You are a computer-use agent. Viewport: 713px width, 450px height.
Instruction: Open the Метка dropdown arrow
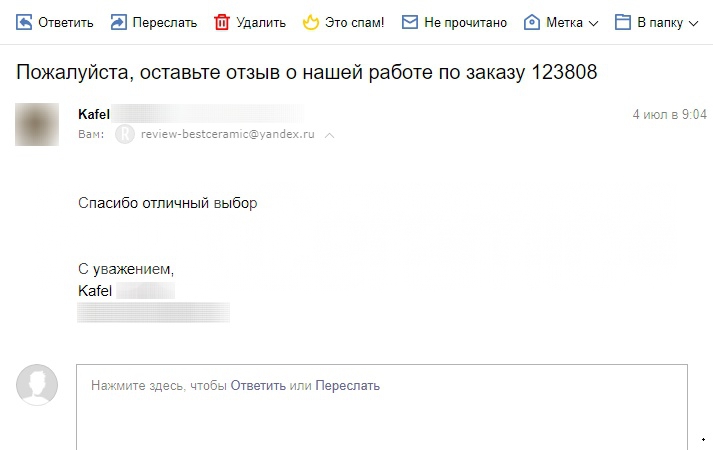click(593, 23)
